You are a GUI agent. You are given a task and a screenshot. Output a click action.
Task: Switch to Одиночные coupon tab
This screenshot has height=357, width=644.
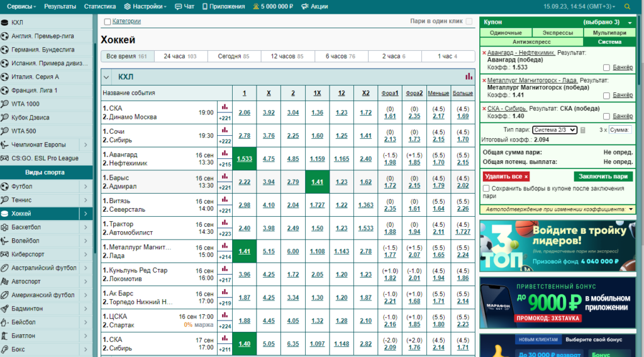[506, 33]
